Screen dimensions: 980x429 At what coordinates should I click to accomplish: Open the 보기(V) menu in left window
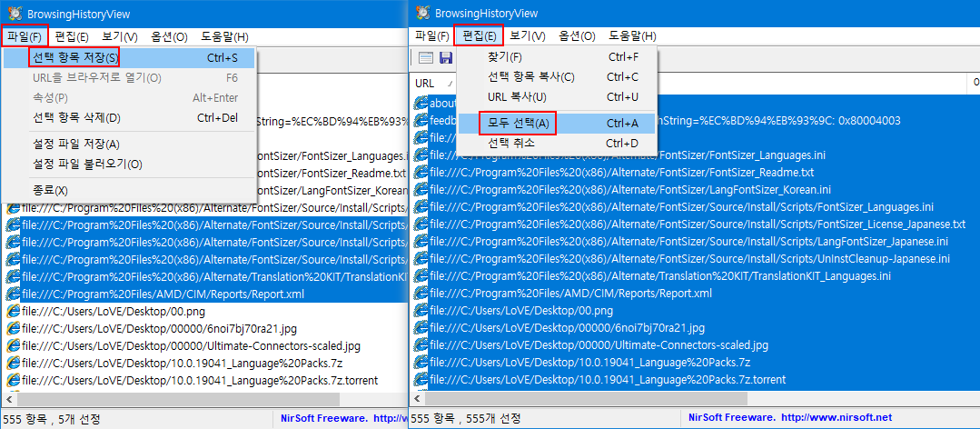(x=119, y=36)
